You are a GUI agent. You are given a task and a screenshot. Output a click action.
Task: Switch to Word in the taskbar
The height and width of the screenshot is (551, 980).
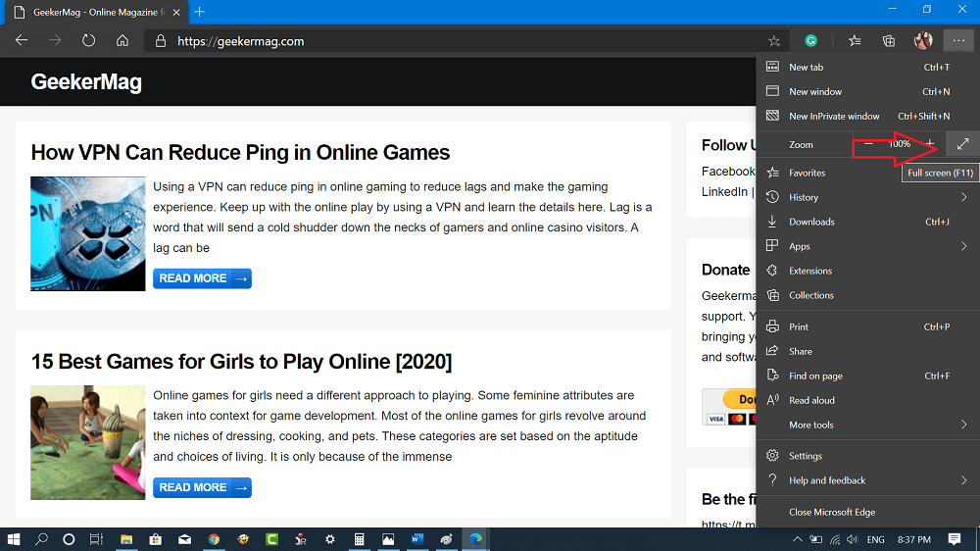pyautogui.click(x=417, y=539)
